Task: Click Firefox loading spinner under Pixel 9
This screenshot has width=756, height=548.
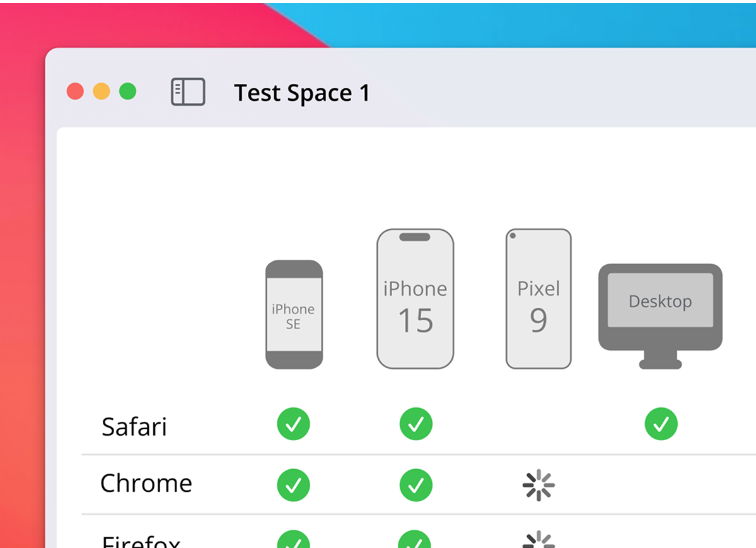Action: click(538, 542)
